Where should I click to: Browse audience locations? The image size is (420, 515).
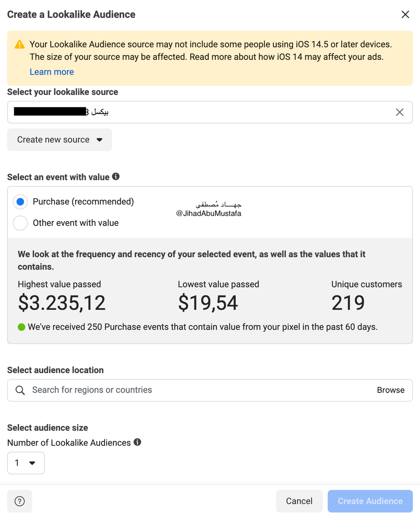pyautogui.click(x=390, y=390)
